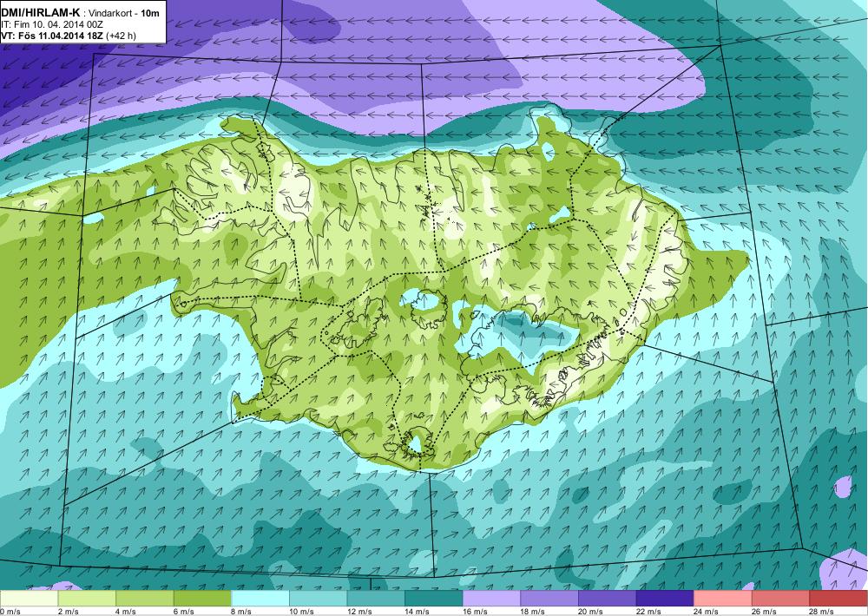The width and height of the screenshot is (868, 616).
Task: Click the '6 m/s' legend label
Action: (183, 612)
